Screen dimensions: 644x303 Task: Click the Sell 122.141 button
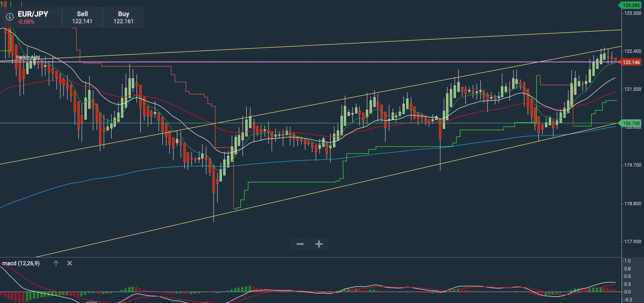point(82,17)
